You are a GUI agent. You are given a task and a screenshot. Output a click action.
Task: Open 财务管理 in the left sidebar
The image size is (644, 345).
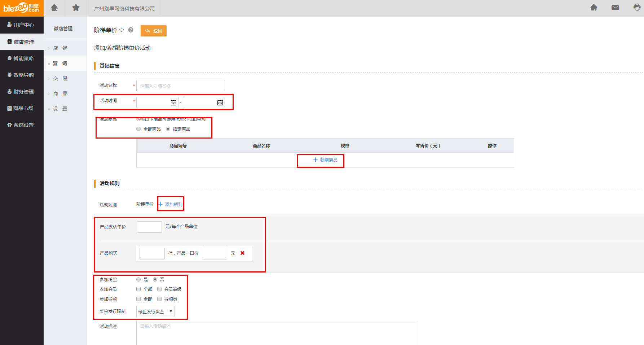click(22, 92)
